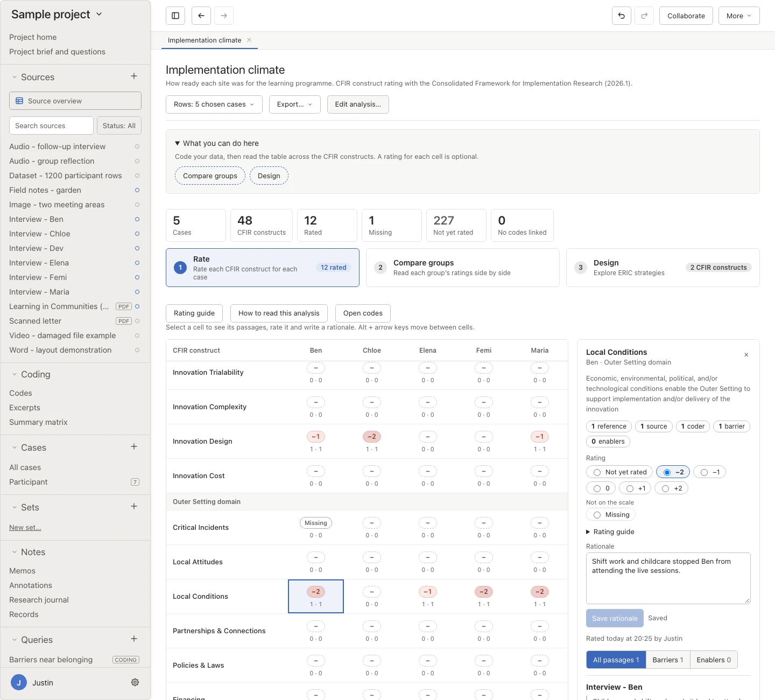Expand the Rating guide disclosure triangle
The height and width of the screenshot is (700, 775).
[588, 531]
